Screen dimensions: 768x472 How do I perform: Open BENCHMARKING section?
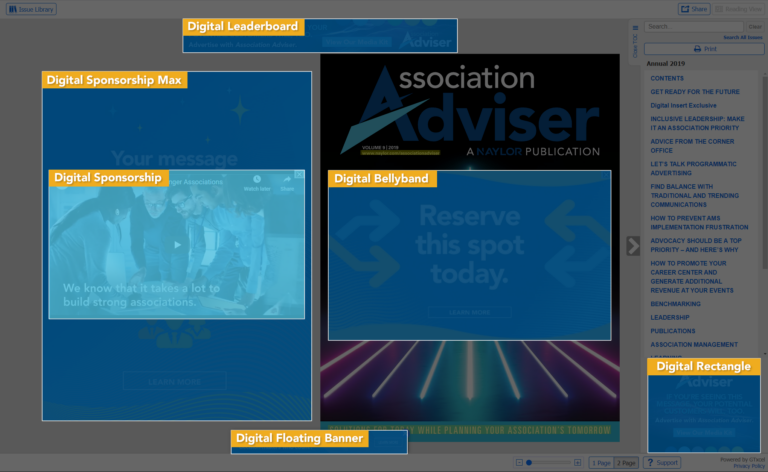675,304
